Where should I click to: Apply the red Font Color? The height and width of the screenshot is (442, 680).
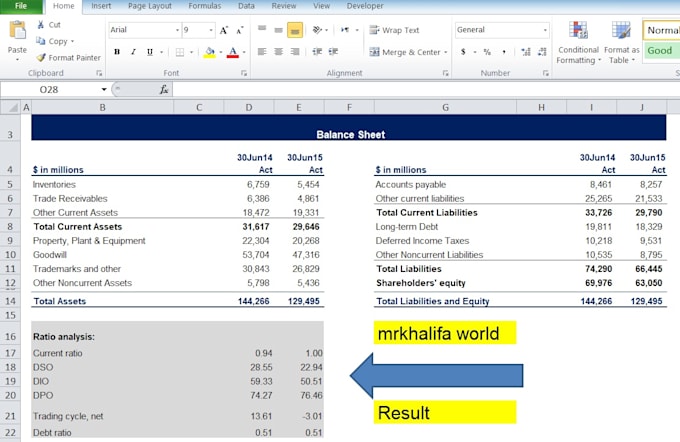(x=233, y=52)
